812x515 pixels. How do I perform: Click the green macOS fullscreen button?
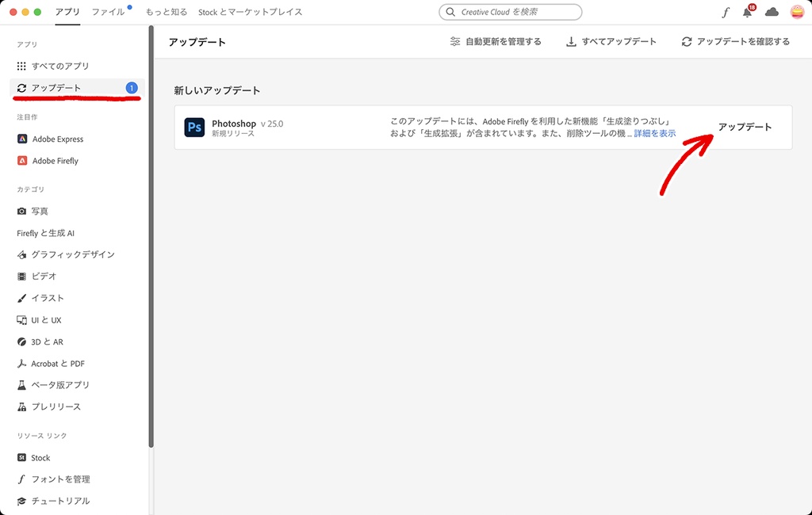click(37, 12)
